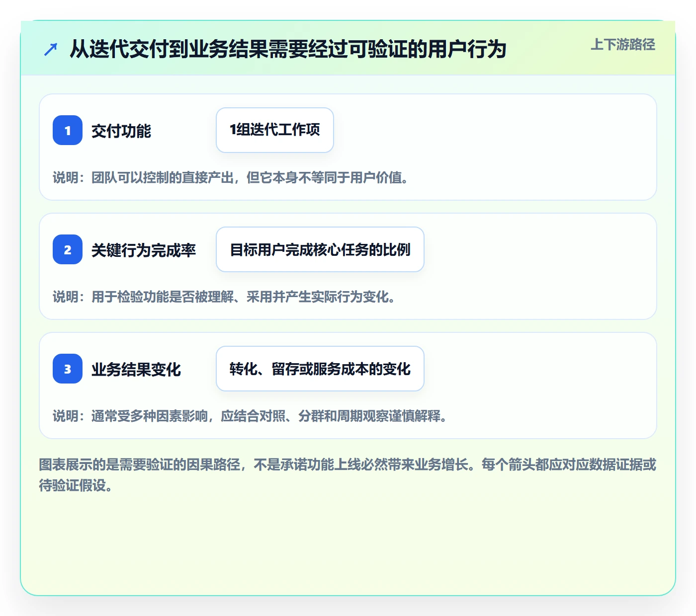Click the title 从迭代交付到业务结果需要经过可验证的用户行为
The image size is (696, 616).
point(288,49)
